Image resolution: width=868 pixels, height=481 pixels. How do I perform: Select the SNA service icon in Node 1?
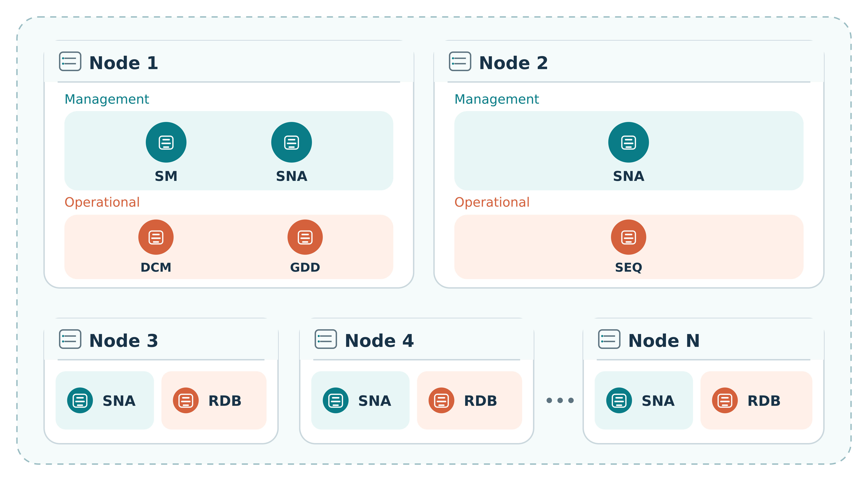pos(291,142)
